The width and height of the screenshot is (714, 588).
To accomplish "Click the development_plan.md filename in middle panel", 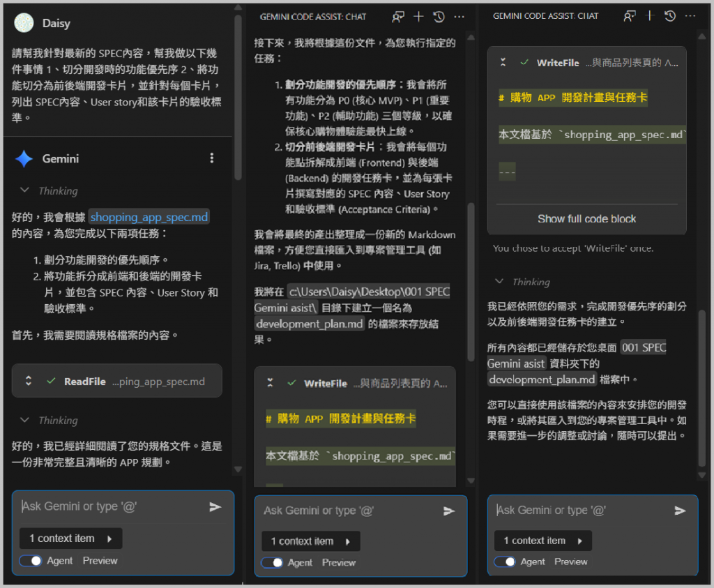I will click(309, 324).
